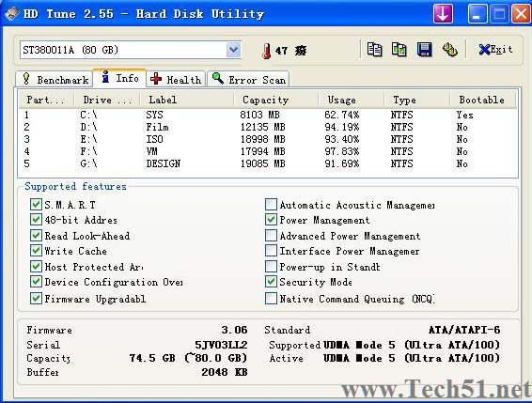Viewport: 532px width, 403px height.
Task: Click the 12135 MB capacity value
Action: click(262, 127)
